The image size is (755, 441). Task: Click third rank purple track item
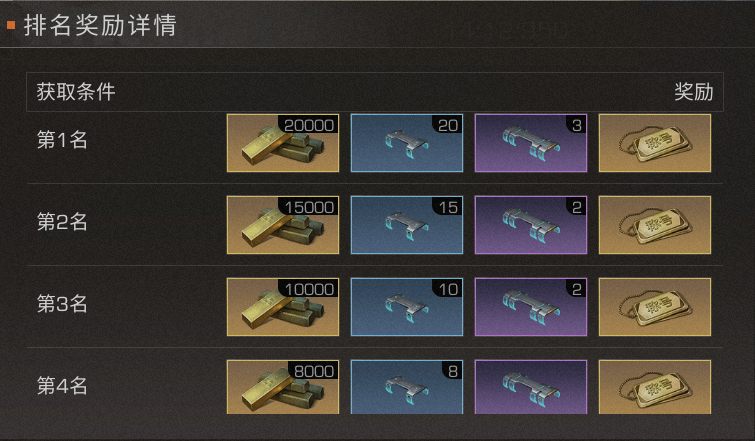click(531, 307)
